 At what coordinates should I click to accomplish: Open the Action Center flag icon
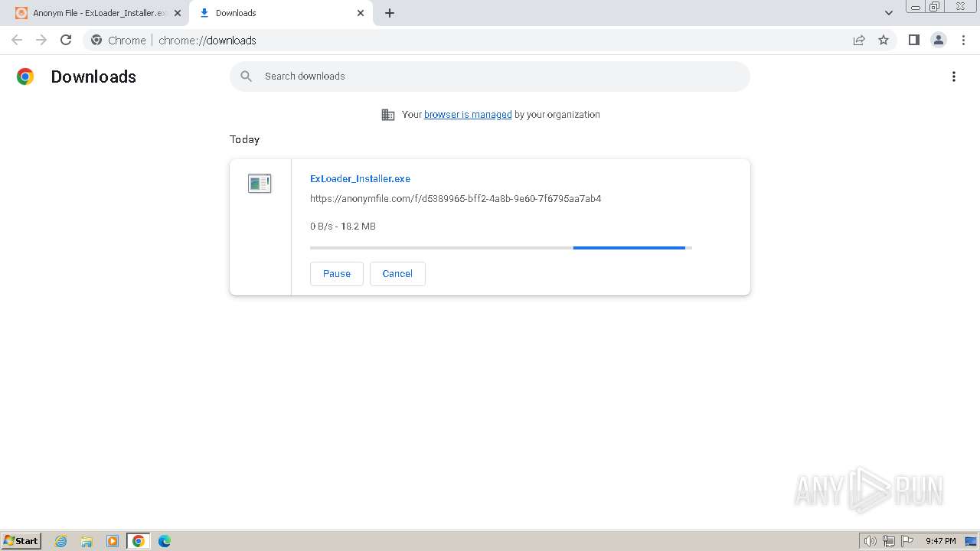point(907,541)
